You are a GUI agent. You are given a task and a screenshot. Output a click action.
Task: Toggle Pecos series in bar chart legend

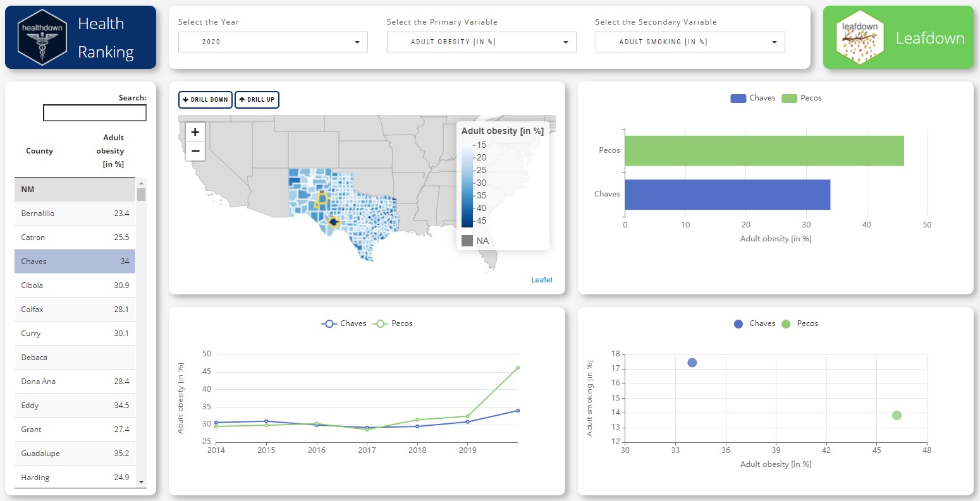point(802,98)
